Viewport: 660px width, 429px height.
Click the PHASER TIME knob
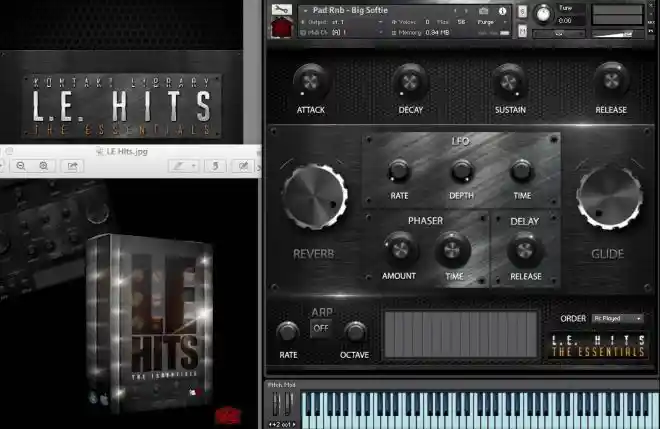click(x=452, y=250)
